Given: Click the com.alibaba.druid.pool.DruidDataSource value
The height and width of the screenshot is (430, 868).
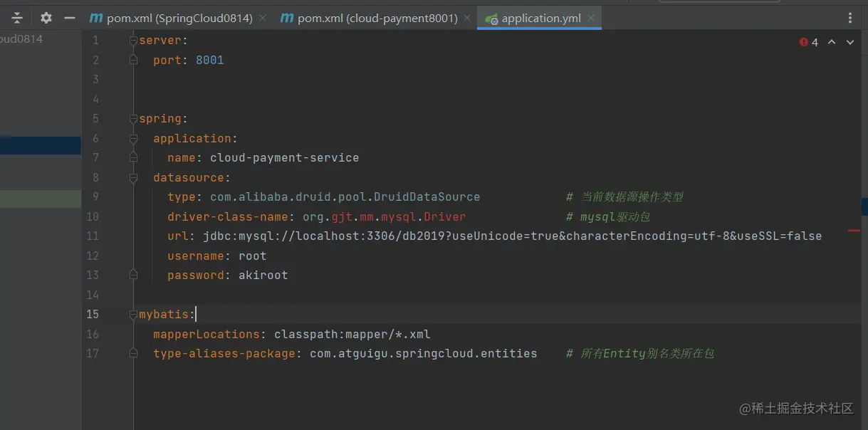Looking at the screenshot, I should (345, 197).
